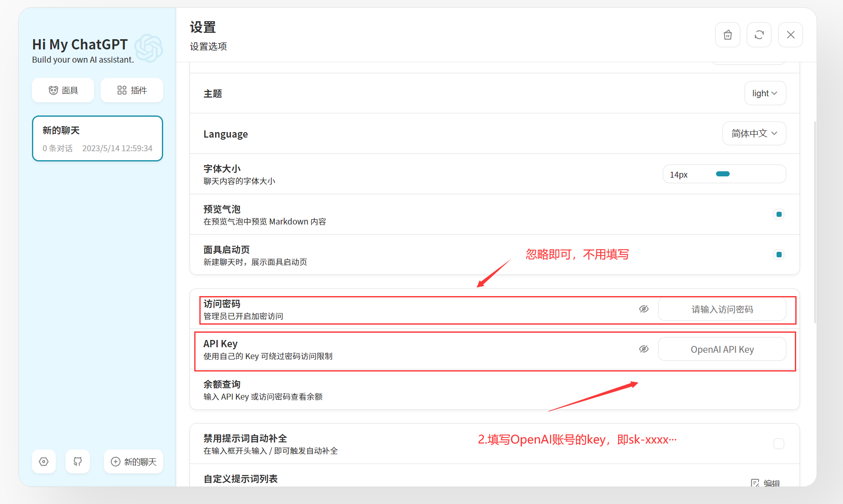Open the 面具 masks button
This screenshot has height=504, width=843.
click(x=63, y=90)
